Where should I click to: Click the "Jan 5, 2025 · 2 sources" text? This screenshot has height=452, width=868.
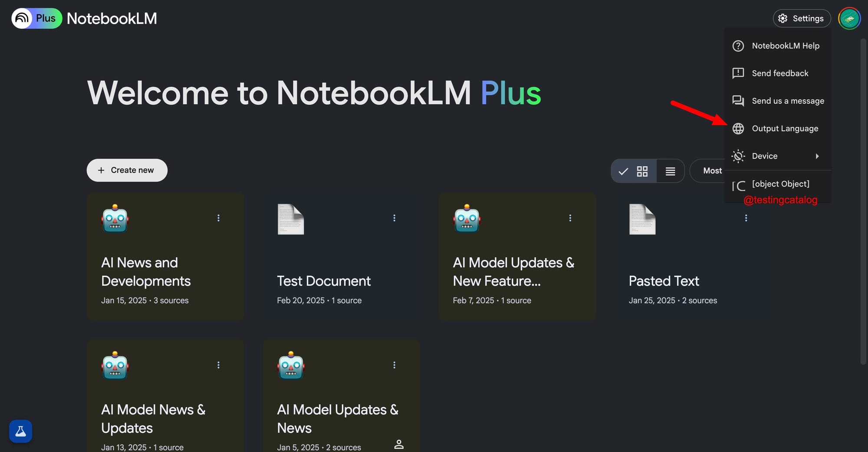click(319, 447)
